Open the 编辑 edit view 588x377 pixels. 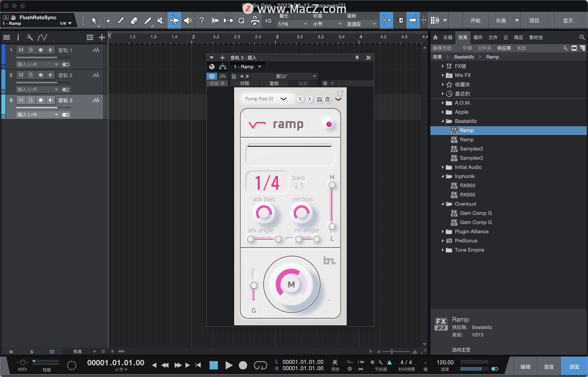pyautogui.click(x=525, y=367)
